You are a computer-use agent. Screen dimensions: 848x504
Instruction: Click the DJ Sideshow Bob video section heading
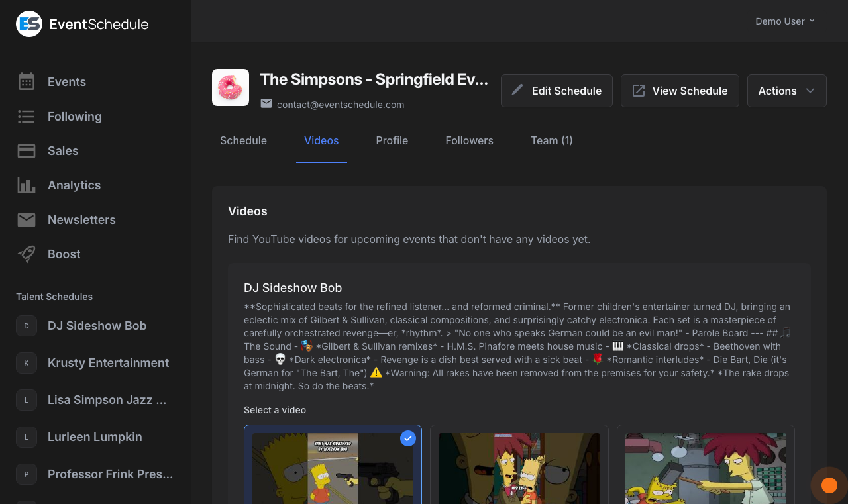tap(293, 288)
